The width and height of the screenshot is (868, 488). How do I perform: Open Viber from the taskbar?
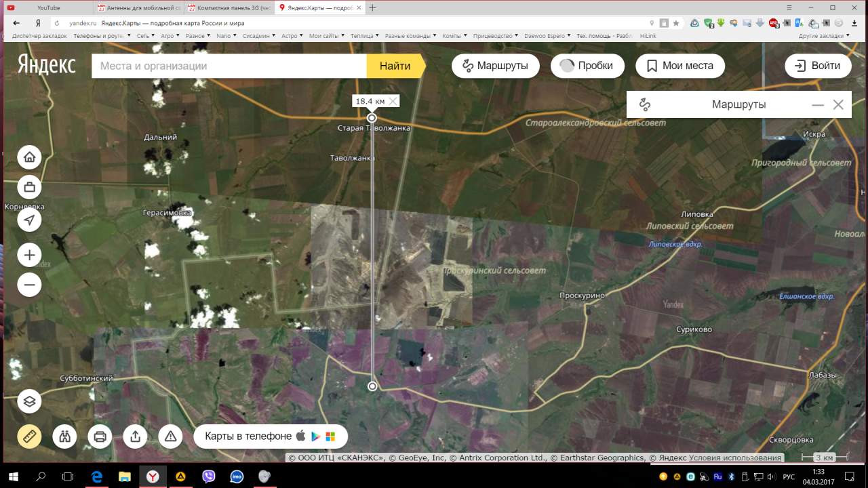pos(209,476)
